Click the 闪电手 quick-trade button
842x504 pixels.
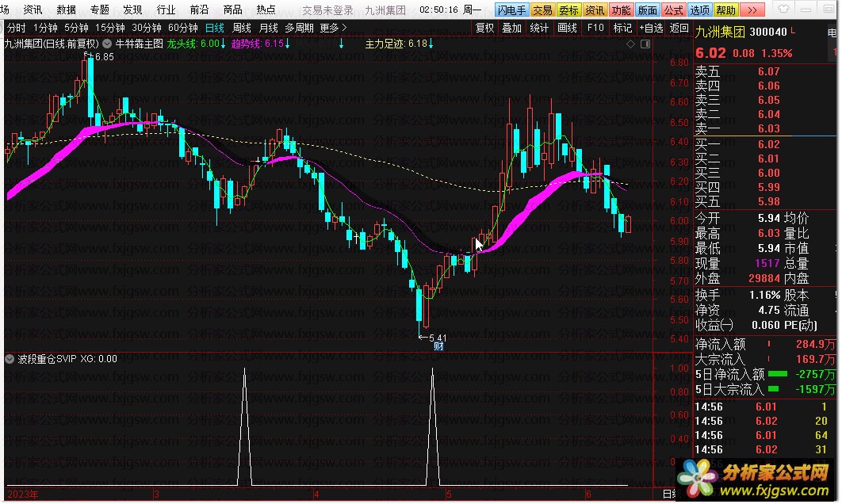511,10
